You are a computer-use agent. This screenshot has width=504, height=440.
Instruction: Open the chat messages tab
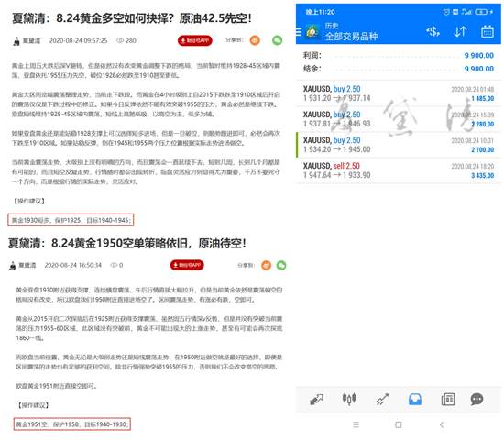click(477, 399)
